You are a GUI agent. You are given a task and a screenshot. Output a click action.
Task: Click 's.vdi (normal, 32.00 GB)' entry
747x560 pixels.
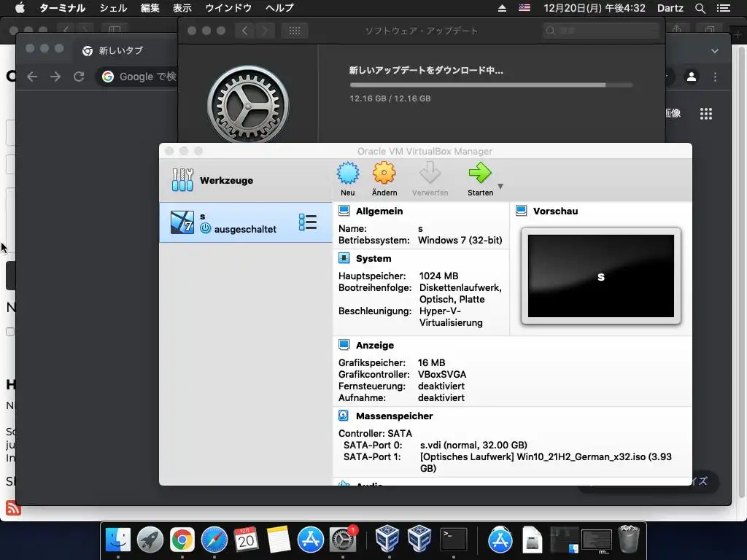[473, 446]
